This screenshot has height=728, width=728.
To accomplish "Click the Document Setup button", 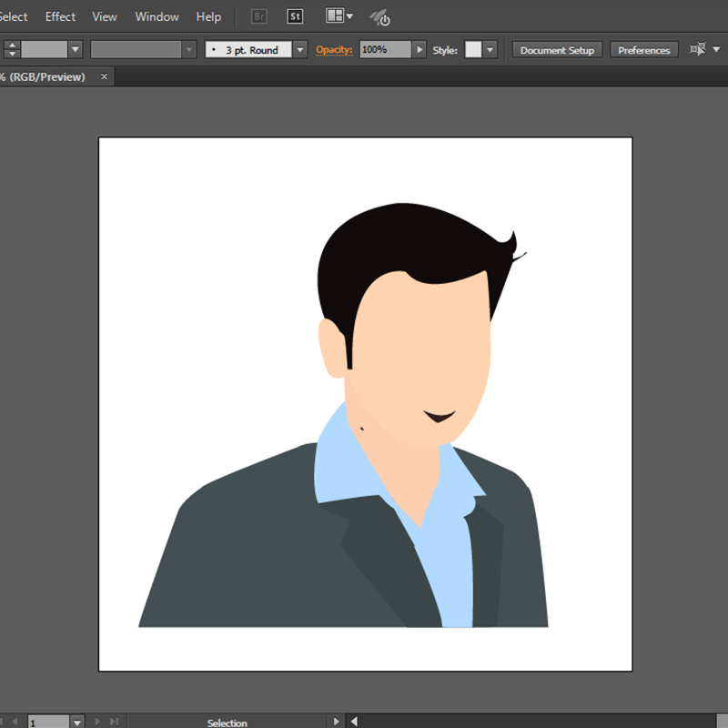I will coord(557,50).
